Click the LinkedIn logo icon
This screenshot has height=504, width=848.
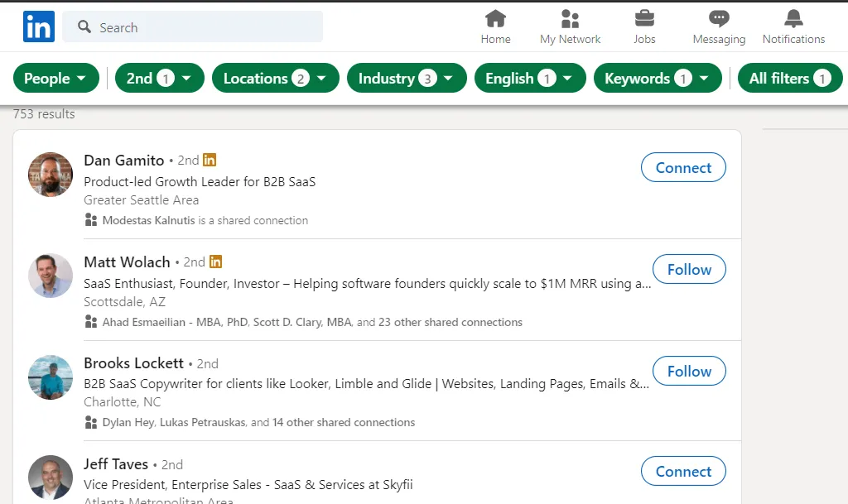coord(39,27)
